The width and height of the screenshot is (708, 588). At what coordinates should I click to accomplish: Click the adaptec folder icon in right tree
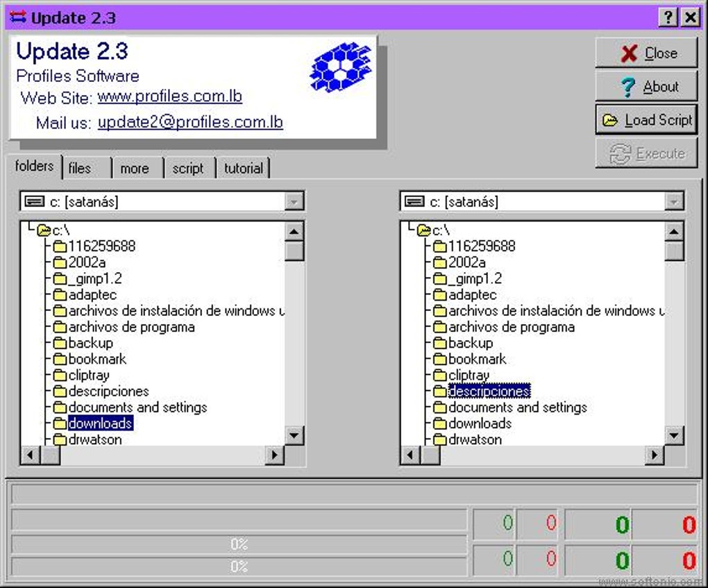440,295
